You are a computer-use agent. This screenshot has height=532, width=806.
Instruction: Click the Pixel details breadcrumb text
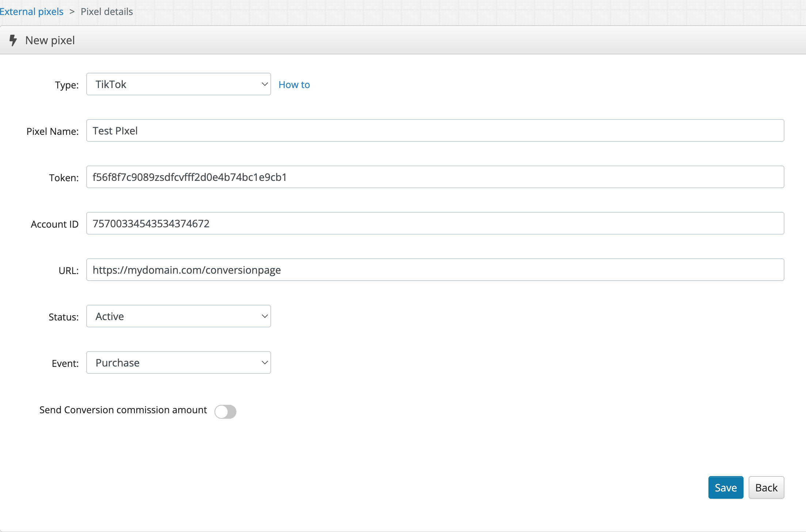pos(107,12)
